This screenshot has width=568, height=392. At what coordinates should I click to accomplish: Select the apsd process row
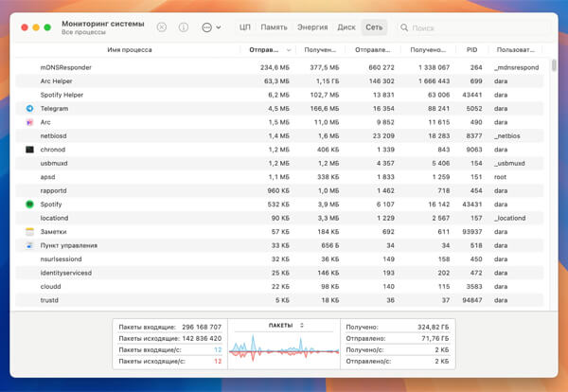click(279, 177)
